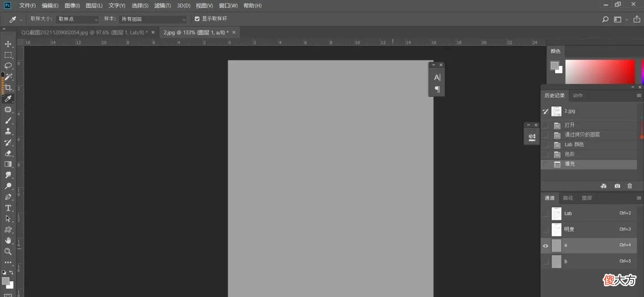Select the Hand tool
This screenshot has width=644, height=297.
point(8,241)
